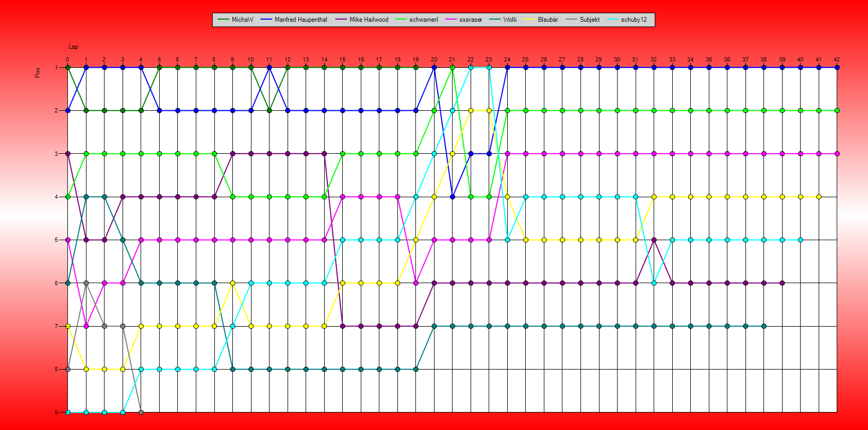
Task: Select purple marker at lap 39, position 6
Action: pyautogui.click(x=782, y=283)
